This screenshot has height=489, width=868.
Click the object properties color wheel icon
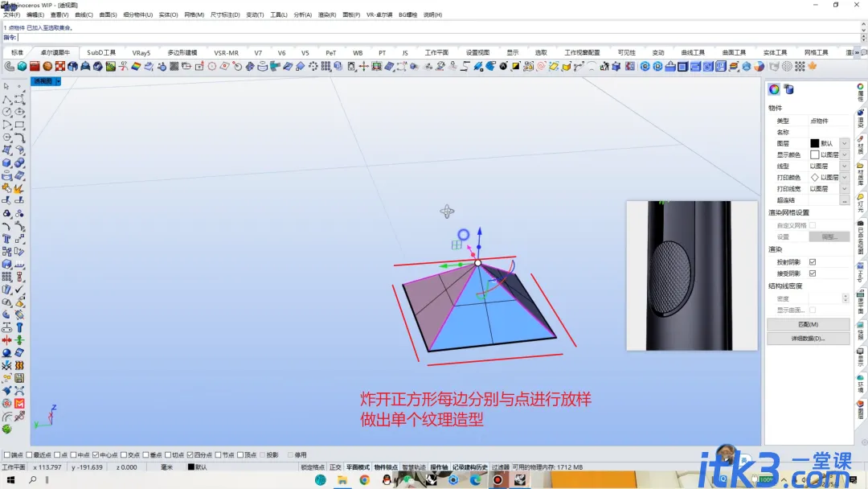[774, 89]
